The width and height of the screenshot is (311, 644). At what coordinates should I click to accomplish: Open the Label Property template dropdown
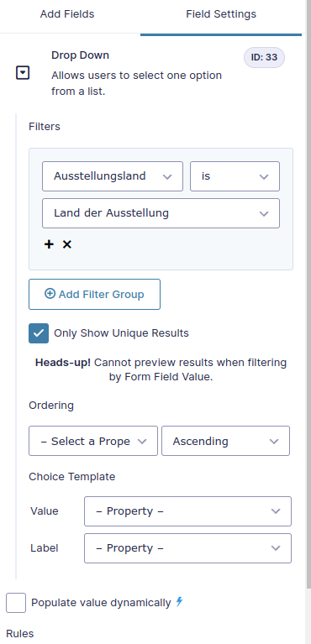[188, 548]
